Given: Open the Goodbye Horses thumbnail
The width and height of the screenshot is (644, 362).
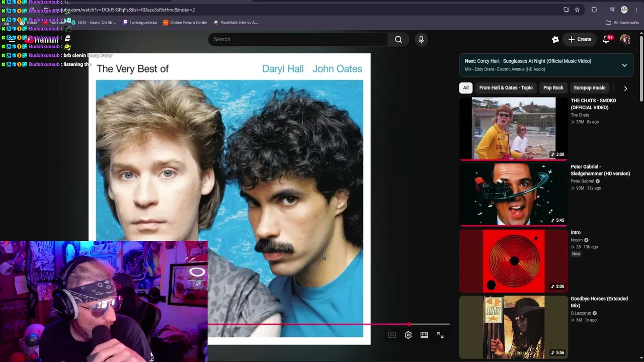Looking at the screenshot, I should coord(513,327).
